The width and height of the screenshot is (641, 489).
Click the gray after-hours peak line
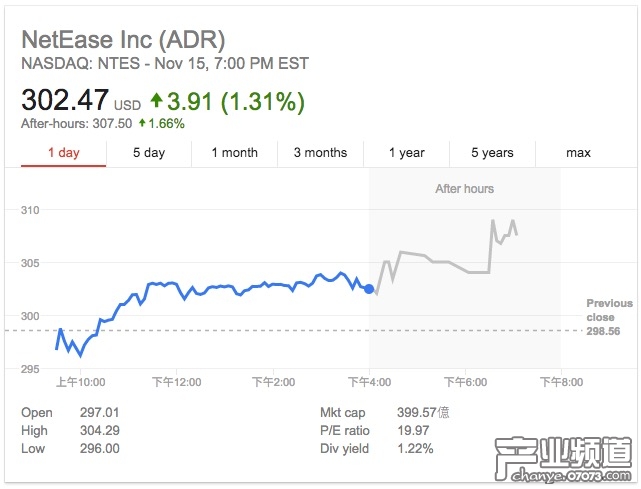click(x=493, y=222)
